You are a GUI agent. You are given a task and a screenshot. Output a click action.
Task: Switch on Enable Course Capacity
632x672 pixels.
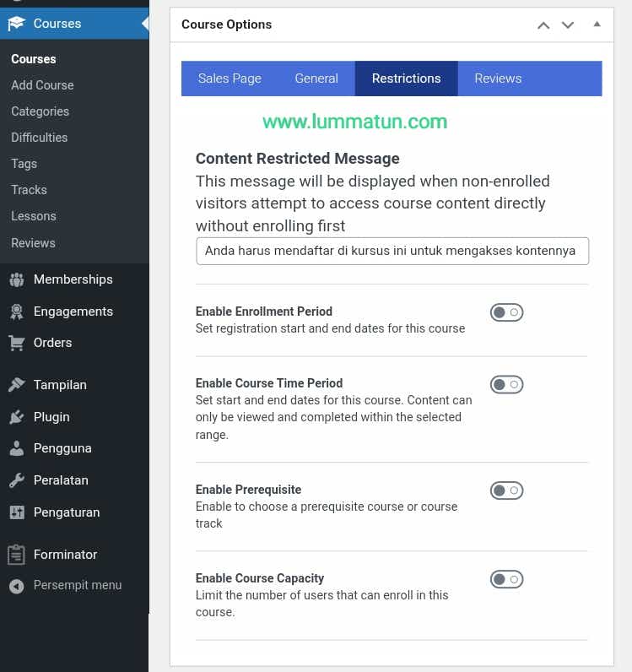[x=506, y=579]
